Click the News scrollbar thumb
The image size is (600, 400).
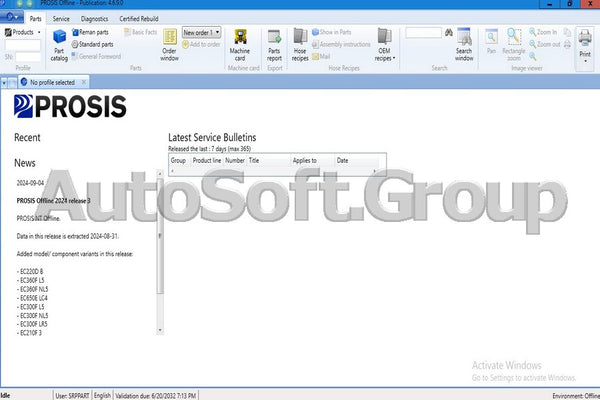tap(160, 237)
